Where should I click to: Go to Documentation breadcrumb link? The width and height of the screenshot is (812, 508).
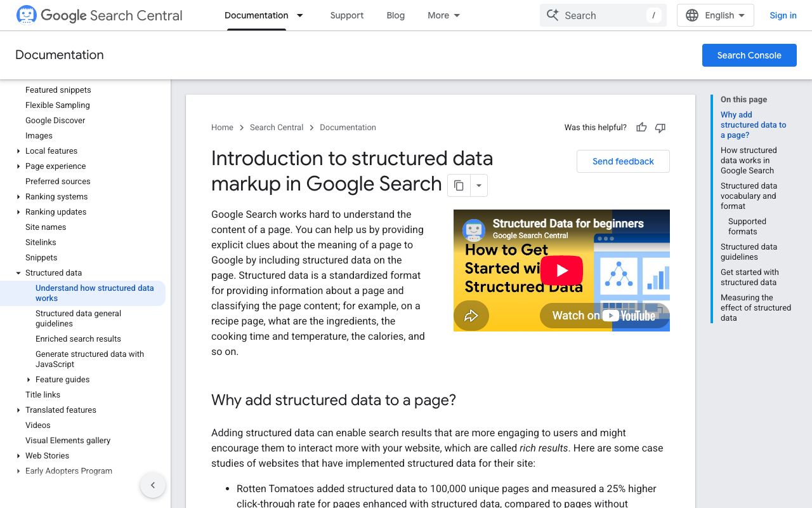(348, 128)
